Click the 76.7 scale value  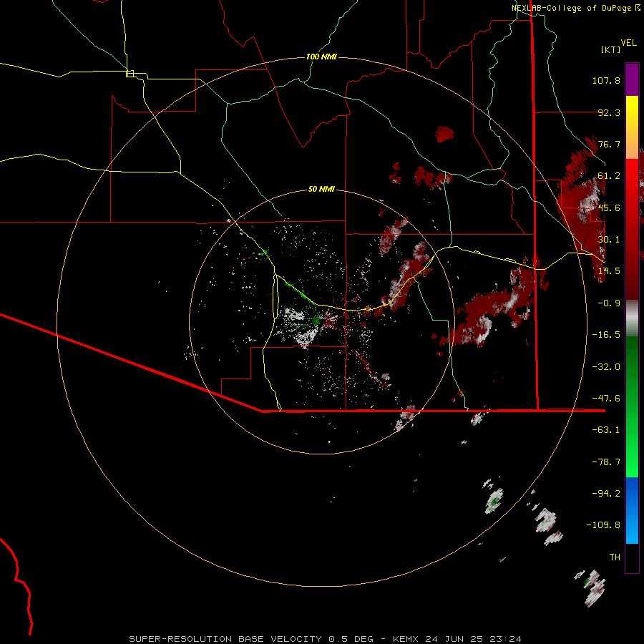click(x=609, y=144)
